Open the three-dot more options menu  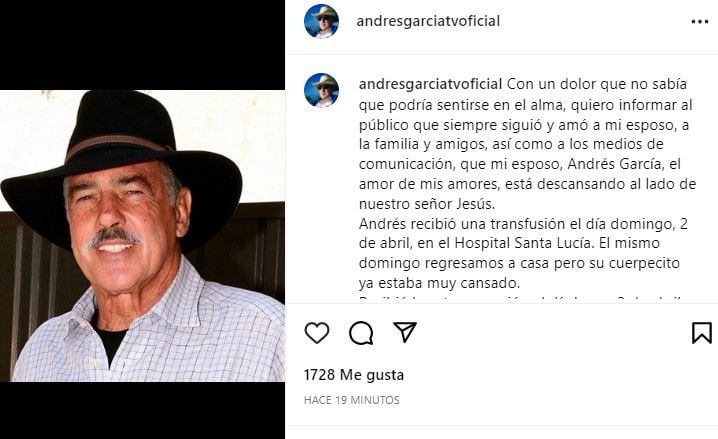coord(700,22)
